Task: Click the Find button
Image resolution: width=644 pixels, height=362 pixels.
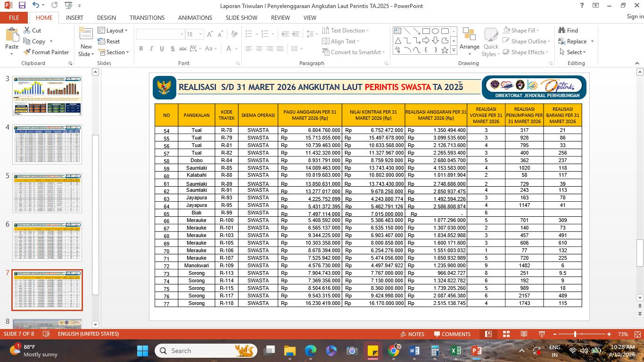Action: click(568, 30)
